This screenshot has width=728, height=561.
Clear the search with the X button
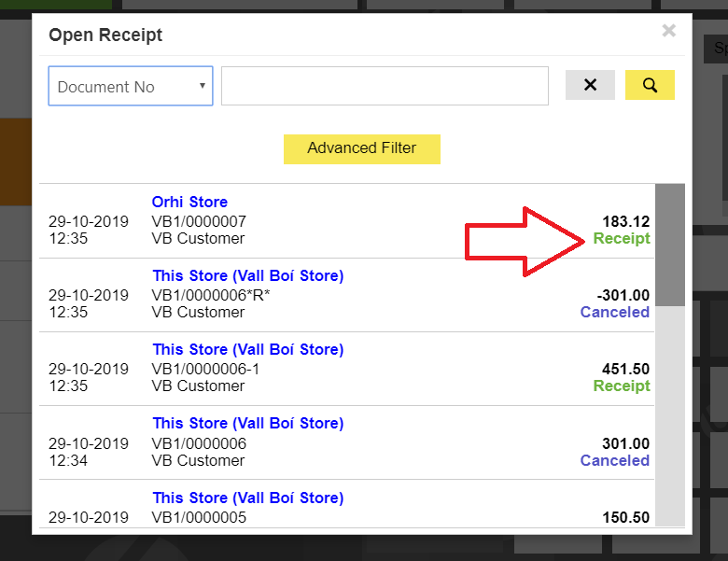click(590, 85)
